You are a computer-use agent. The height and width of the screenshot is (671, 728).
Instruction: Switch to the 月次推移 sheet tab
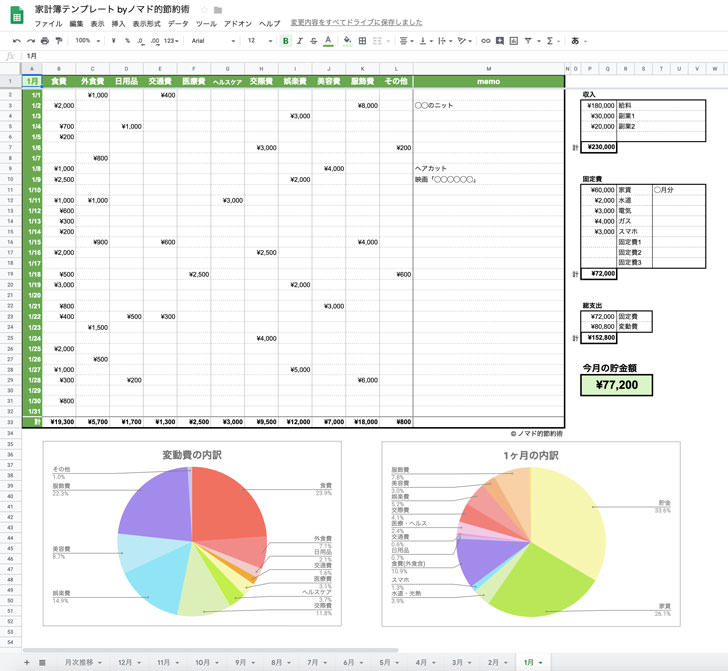[80, 662]
